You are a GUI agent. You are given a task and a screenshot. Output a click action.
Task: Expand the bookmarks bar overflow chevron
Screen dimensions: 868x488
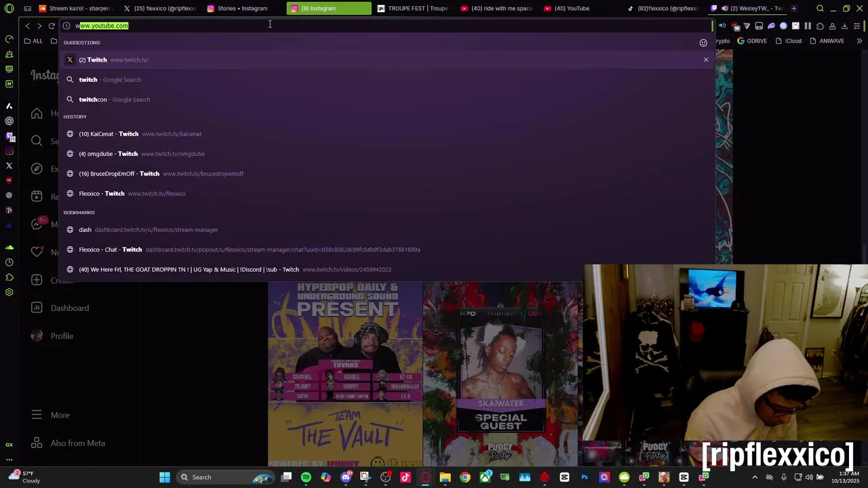click(x=859, y=41)
